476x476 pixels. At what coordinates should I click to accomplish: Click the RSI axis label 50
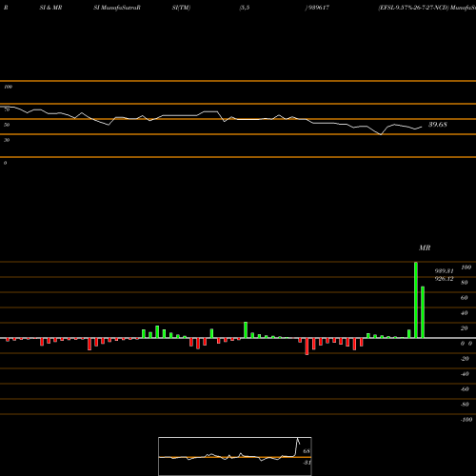tap(7, 125)
